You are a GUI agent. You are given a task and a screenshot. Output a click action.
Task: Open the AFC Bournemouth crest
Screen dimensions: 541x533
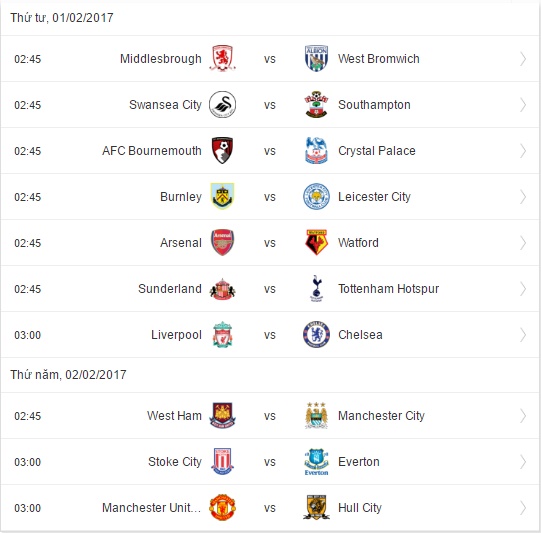point(223,150)
